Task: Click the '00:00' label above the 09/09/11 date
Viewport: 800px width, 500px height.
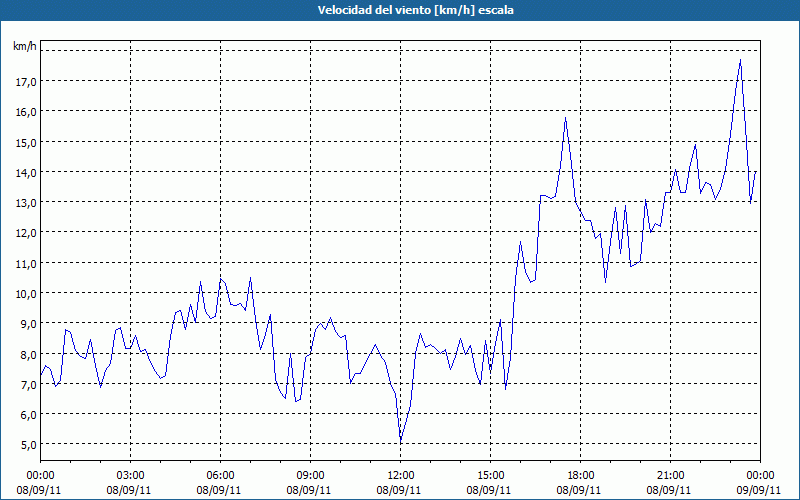Action: [x=760, y=476]
